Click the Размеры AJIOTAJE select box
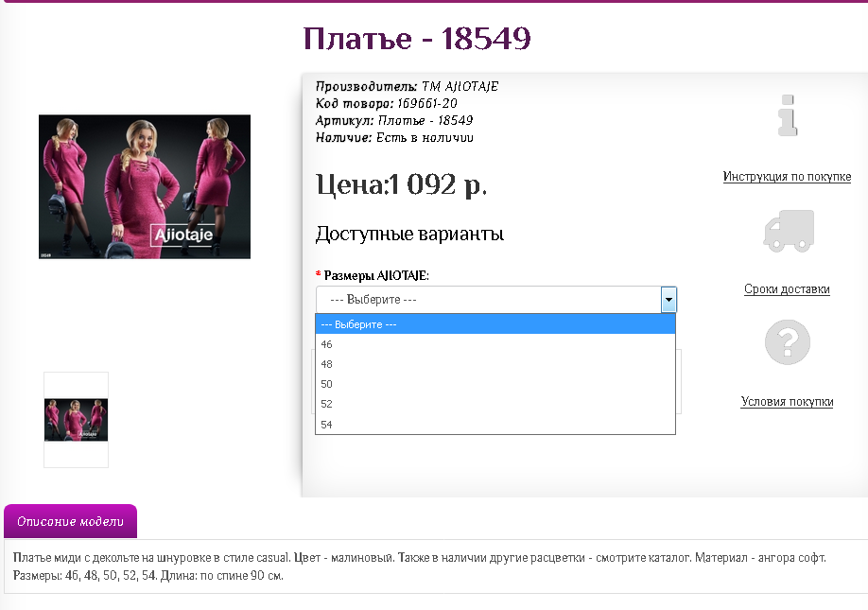 pos(496,300)
